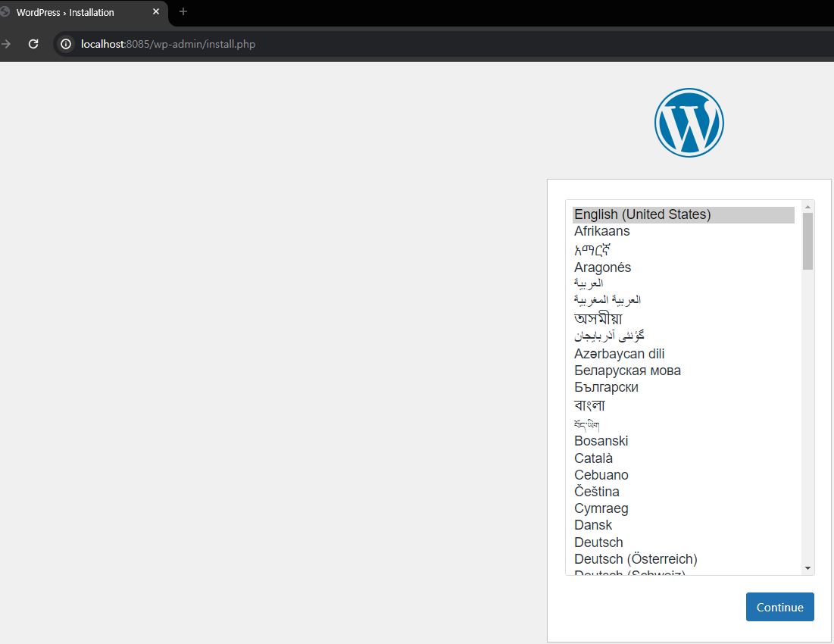Viewport: 834px width, 644px height.
Task: Select Bosanski language
Action: (x=683, y=441)
